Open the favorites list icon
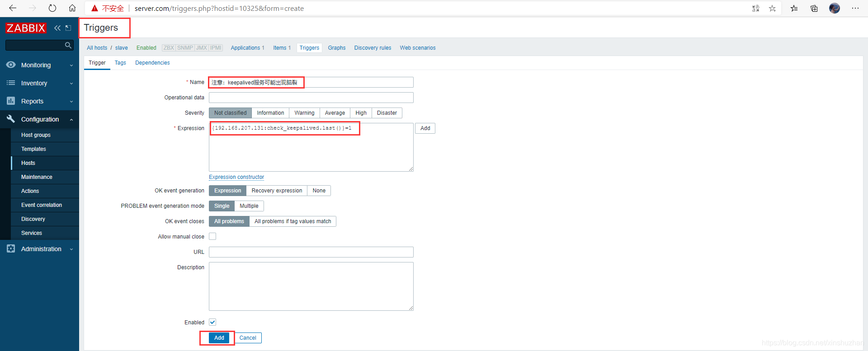The image size is (868, 351). (x=794, y=8)
